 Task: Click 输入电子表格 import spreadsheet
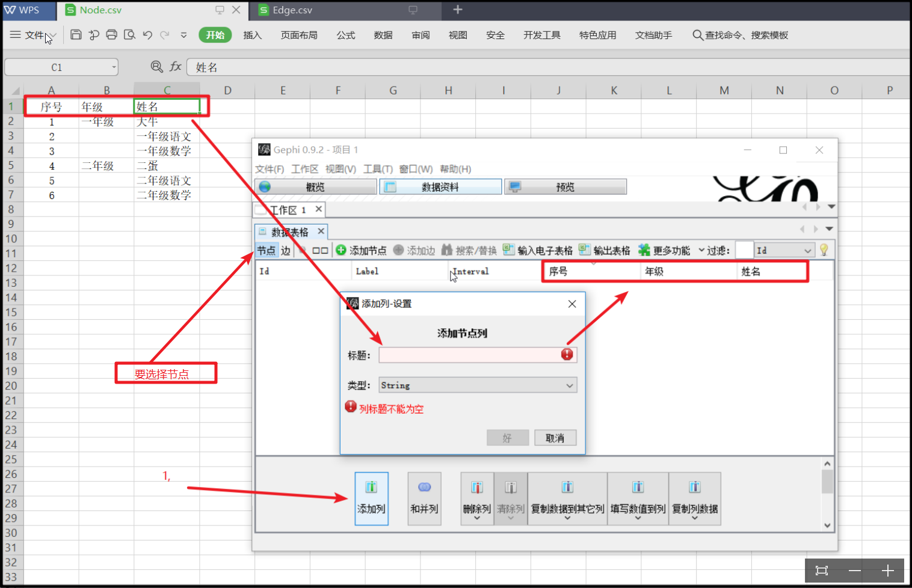pyautogui.click(x=538, y=250)
